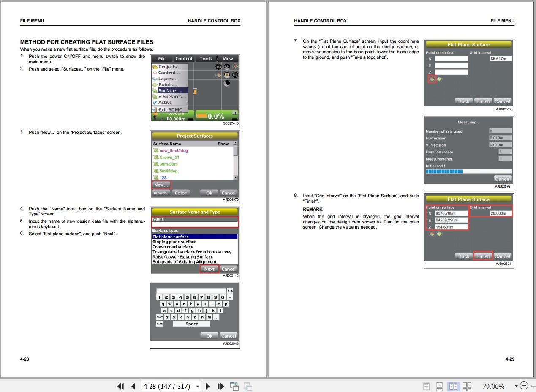Viewport: 536px width, 392px height.
Task: Click the Space key on the keyboard figure
Action: pyautogui.click(x=192, y=324)
